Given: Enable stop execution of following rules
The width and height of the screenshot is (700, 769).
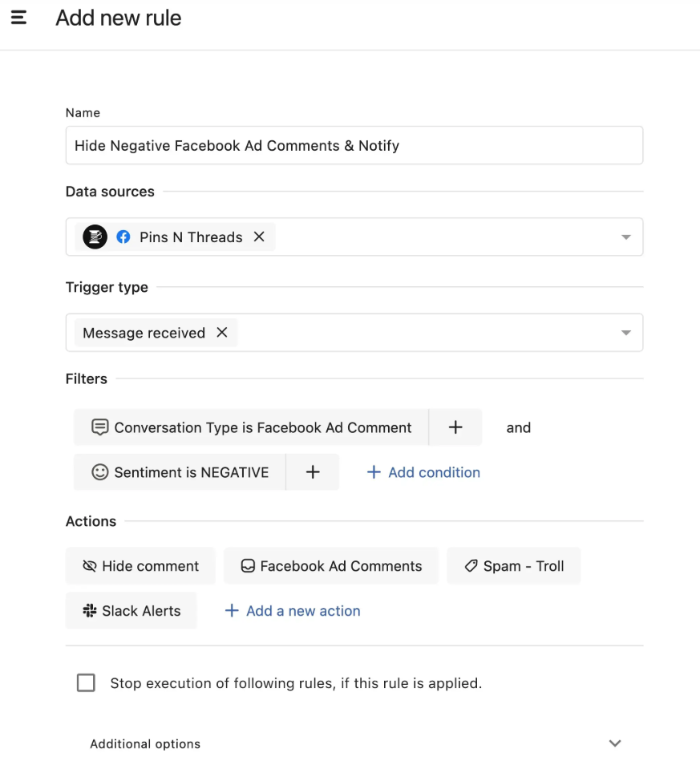Looking at the screenshot, I should tap(86, 682).
